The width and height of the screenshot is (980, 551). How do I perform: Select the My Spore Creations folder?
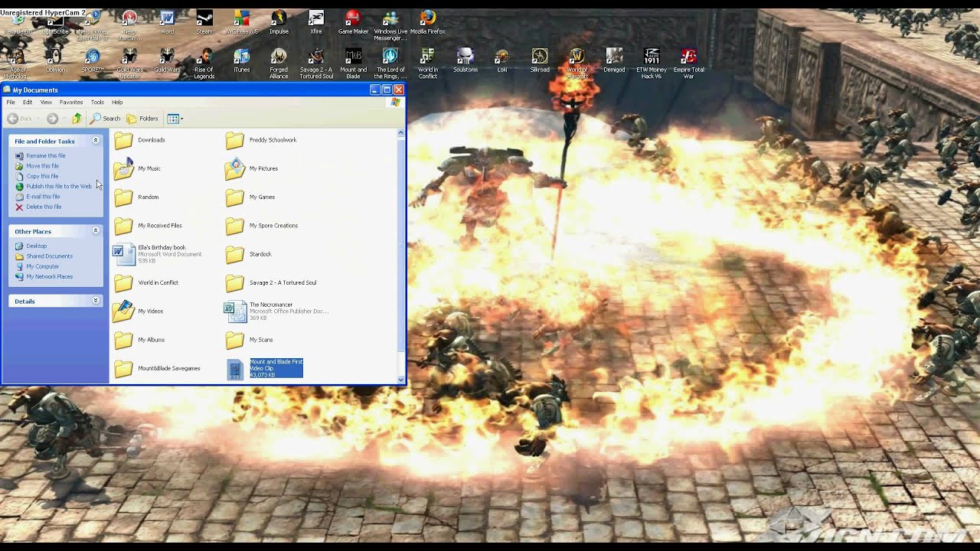262,226
